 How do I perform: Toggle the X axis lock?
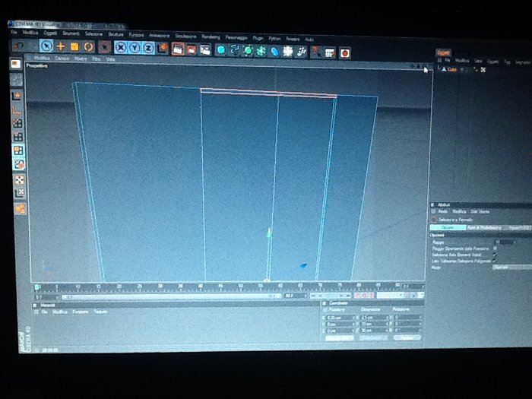[x=121, y=47]
